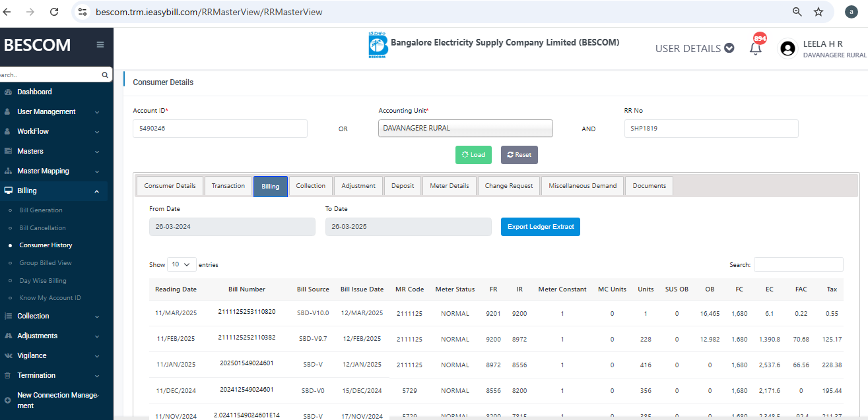Viewport: 868px width, 420px height.
Task: Toggle the sidebar hamburger menu
Action: point(100,45)
